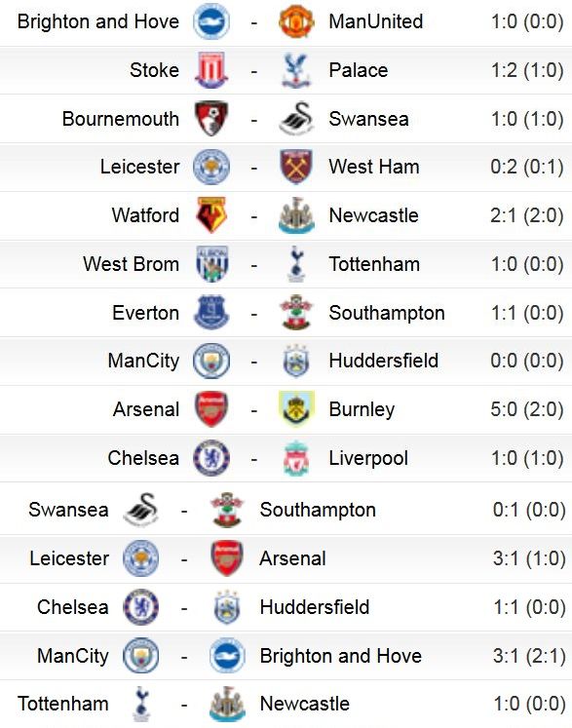This screenshot has width=572, height=728.
Task: Click the Chelsea badge beside Huddersfield
Action: pyautogui.click(x=141, y=607)
